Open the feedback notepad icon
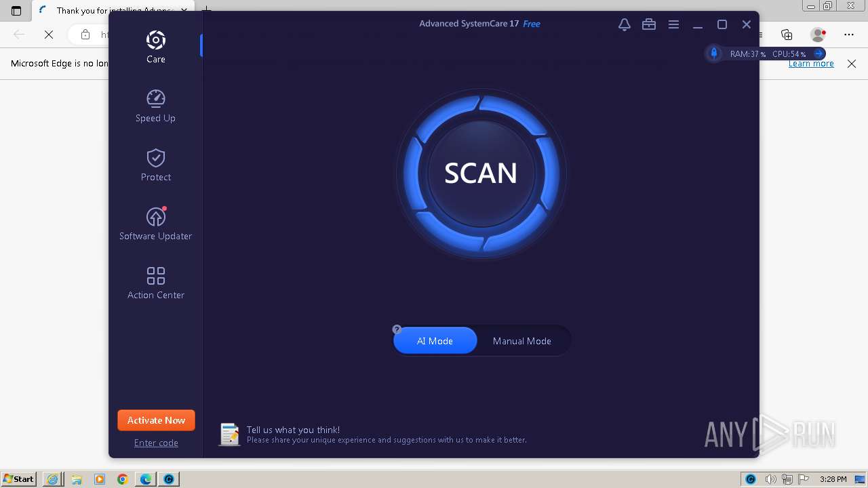The height and width of the screenshot is (488, 868). (x=229, y=434)
